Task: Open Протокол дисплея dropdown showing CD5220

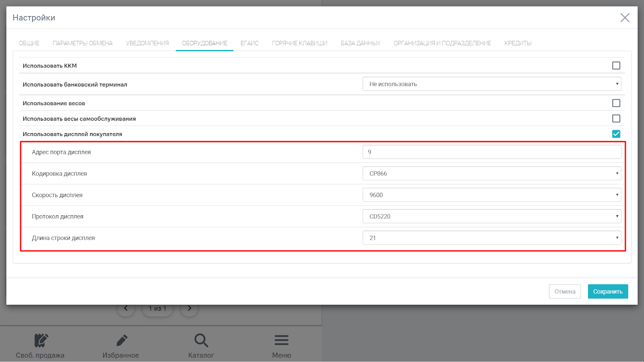Action: click(x=492, y=216)
